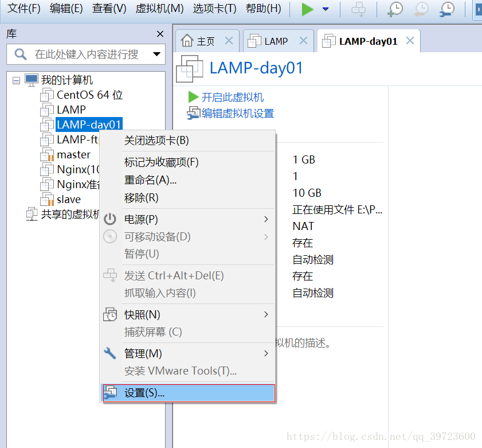The height and width of the screenshot is (448, 482).
Task: Close the LAMP-day01 tab
Action: tap(410, 40)
